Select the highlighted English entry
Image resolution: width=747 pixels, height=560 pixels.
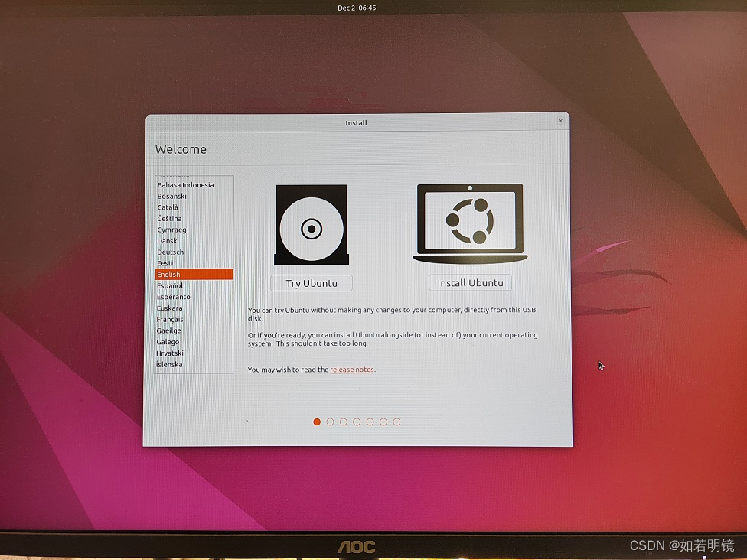click(194, 275)
